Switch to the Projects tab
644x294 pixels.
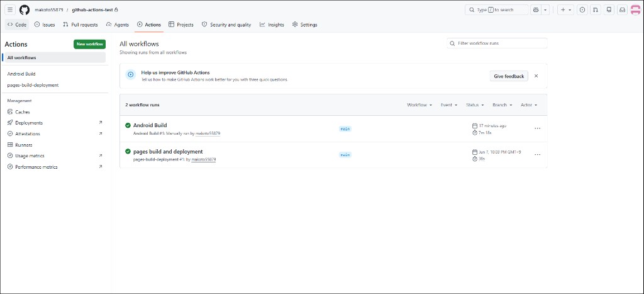click(181, 25)
